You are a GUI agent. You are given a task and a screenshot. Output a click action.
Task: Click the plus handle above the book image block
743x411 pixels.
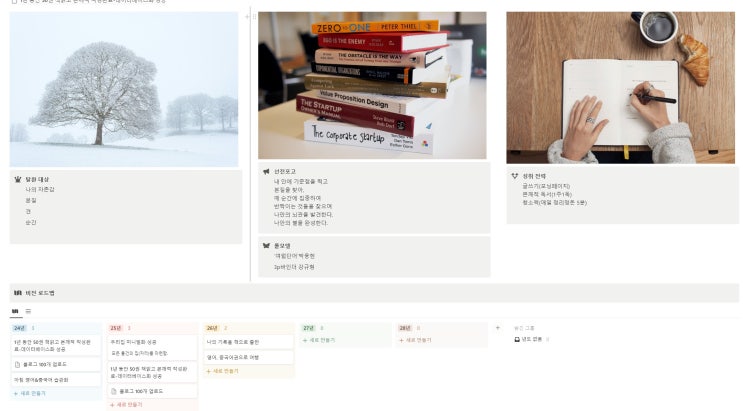click(247, 17)
